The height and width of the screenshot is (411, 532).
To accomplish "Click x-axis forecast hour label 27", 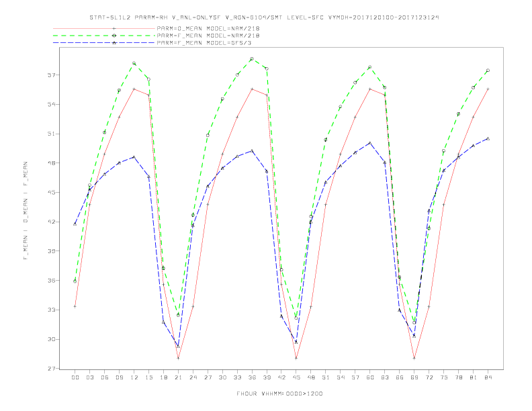I will click(x=208, y=377).
